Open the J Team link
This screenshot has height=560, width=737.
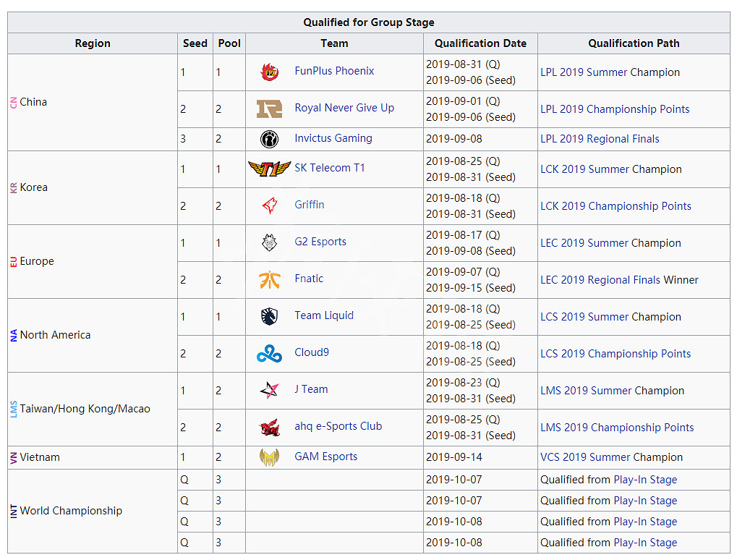[311, 389]
